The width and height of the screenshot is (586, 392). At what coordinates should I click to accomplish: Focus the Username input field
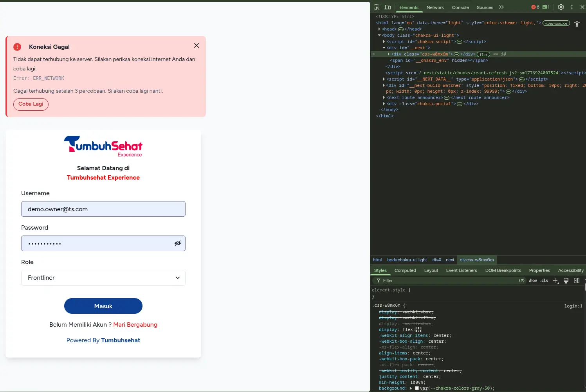[x=103, y=209]
